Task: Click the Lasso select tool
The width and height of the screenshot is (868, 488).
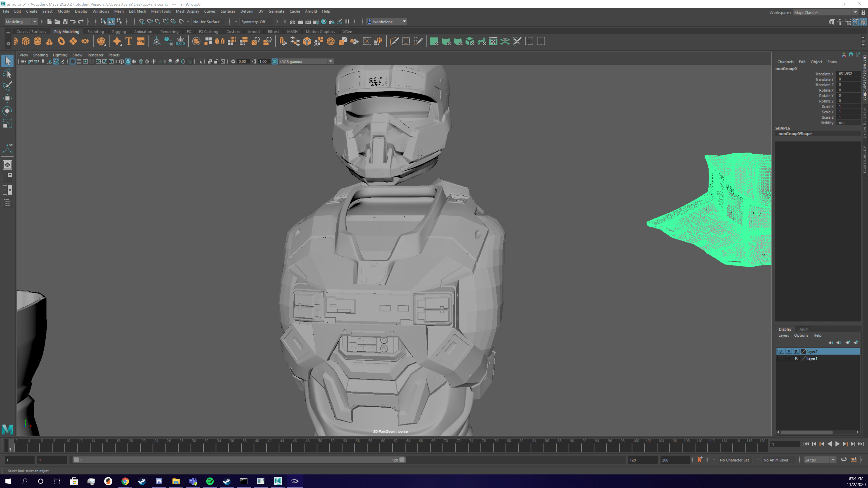Action: click(7, 74)
